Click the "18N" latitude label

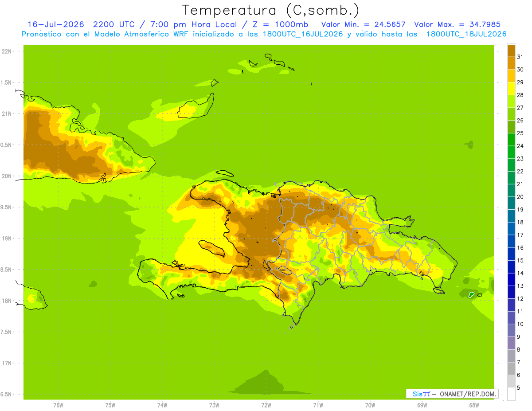coord(6,301)
